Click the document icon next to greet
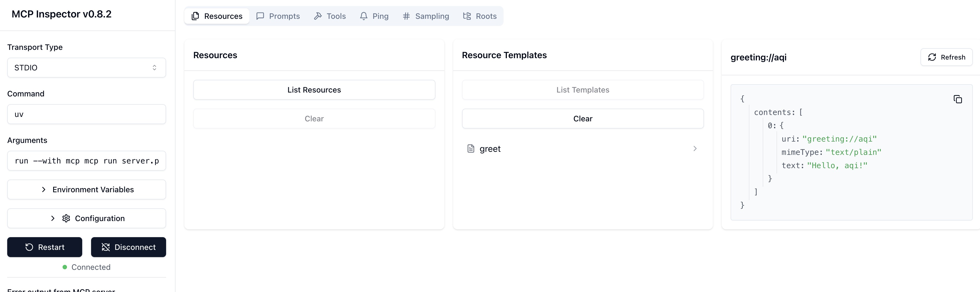 coord(471,148)
